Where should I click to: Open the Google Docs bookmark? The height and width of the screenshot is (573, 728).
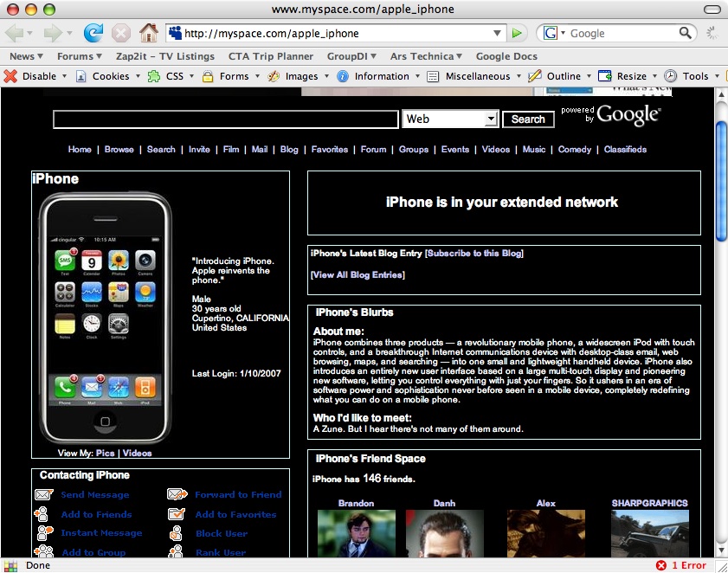pos(506,56)
